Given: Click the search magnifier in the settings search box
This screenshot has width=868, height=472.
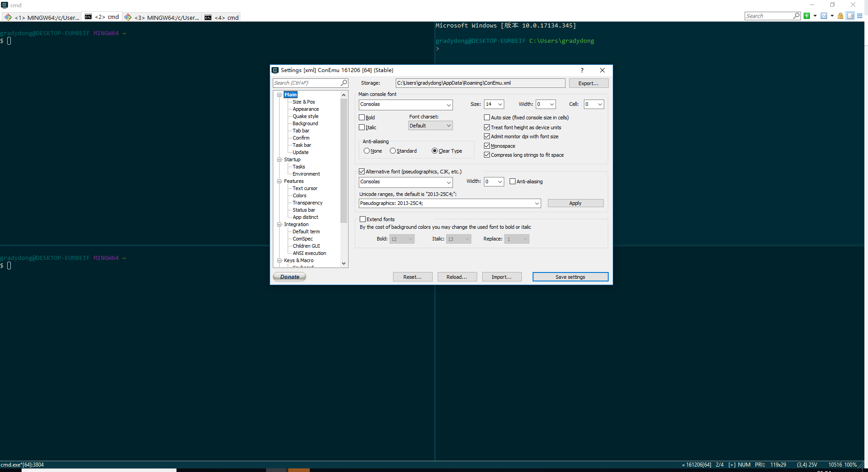Looking at the screenshot, I should tap(344, 83).
